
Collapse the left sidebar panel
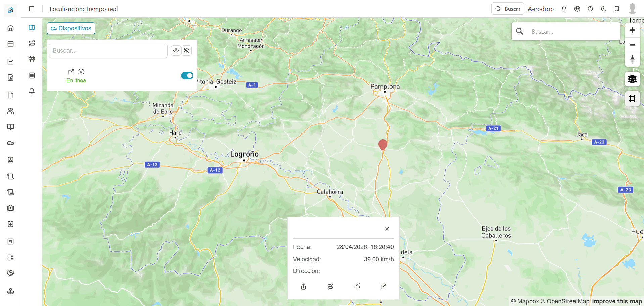click(32, 9)
